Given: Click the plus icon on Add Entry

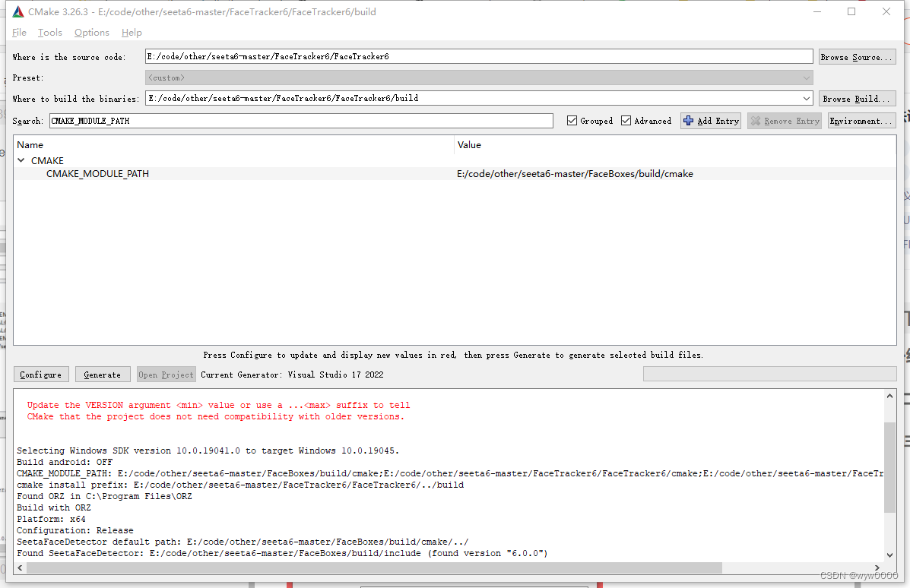Looking at the screenshot, I should (688, 121).
